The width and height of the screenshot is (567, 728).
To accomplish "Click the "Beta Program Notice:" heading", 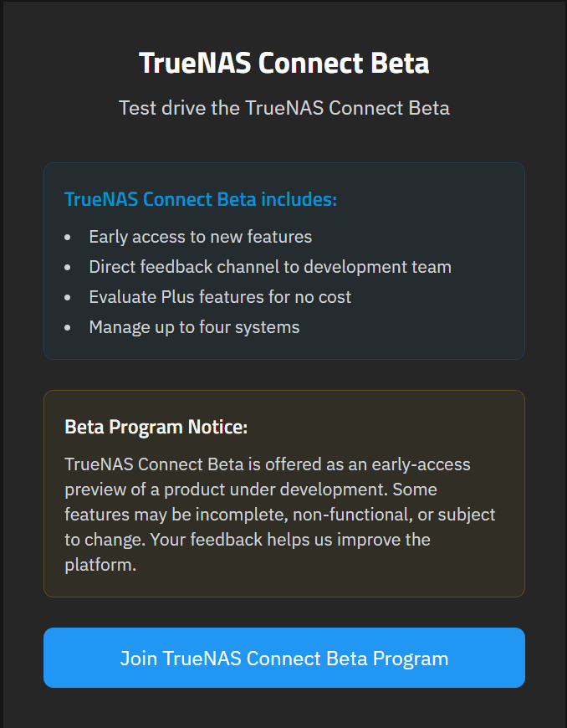I will (x=156, y=427).
